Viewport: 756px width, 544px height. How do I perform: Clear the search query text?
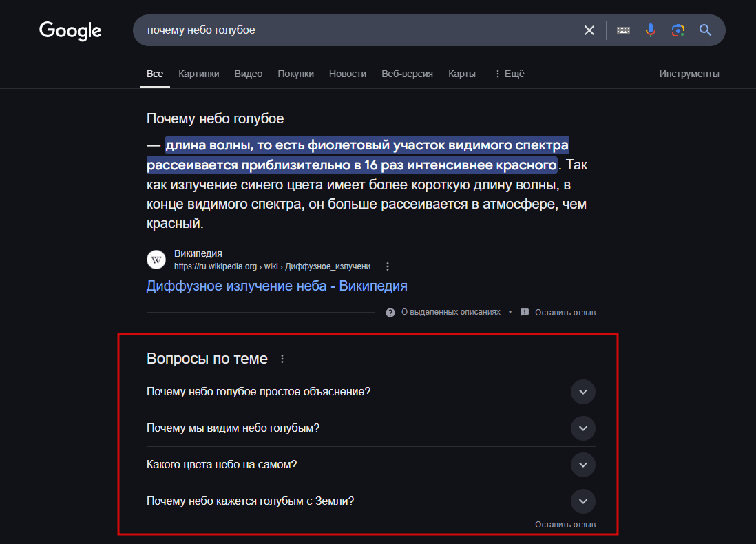589,30
